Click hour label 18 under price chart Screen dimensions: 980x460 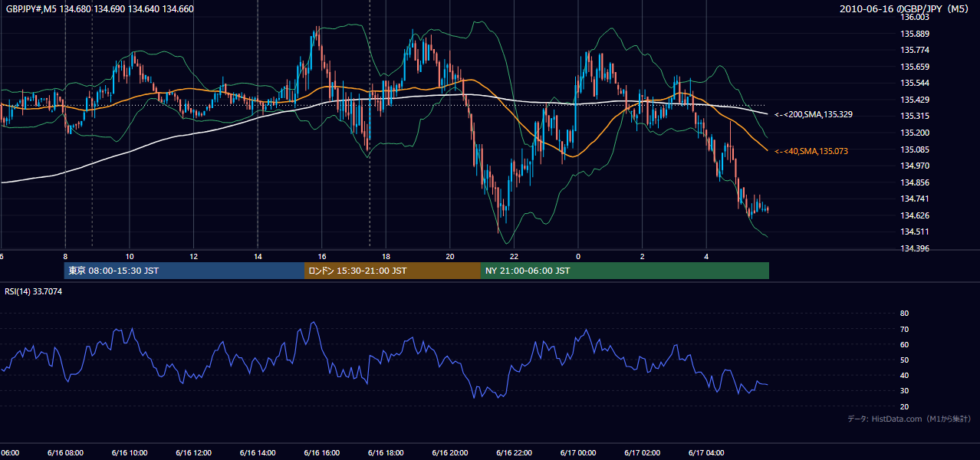(x=386, y=257)
